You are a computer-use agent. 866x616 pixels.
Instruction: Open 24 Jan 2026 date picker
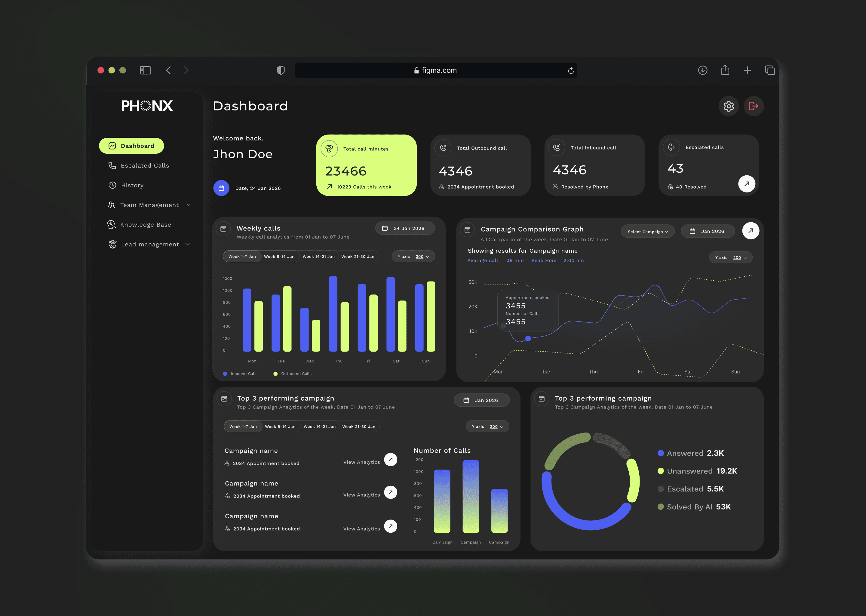click(x=405, y=228)
